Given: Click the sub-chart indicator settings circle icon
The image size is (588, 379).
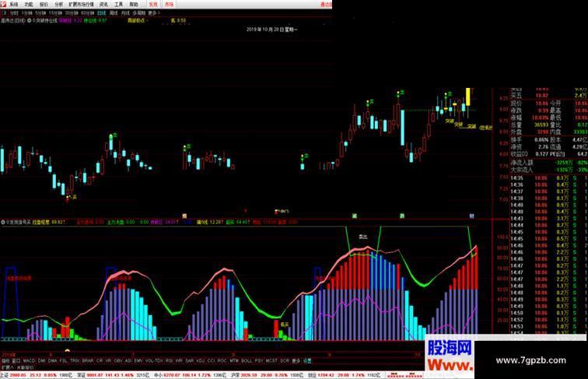Looking at the screenshot, I should 2,222.
